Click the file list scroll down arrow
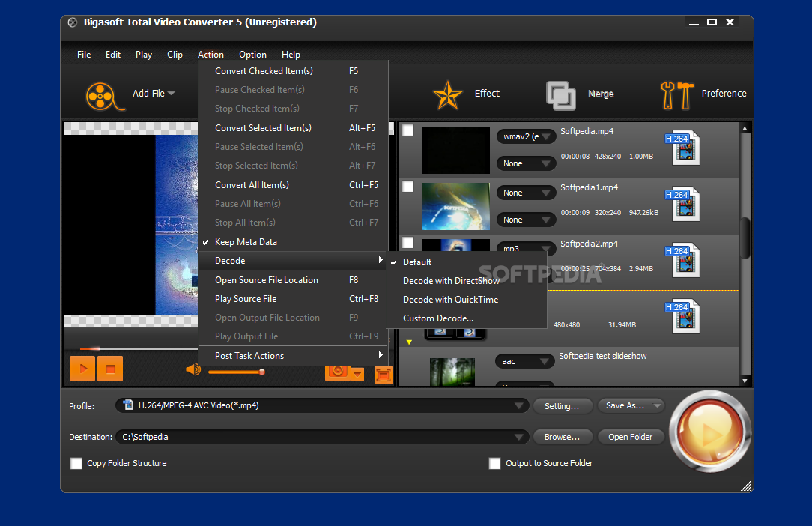 click(x=745, y=381)
